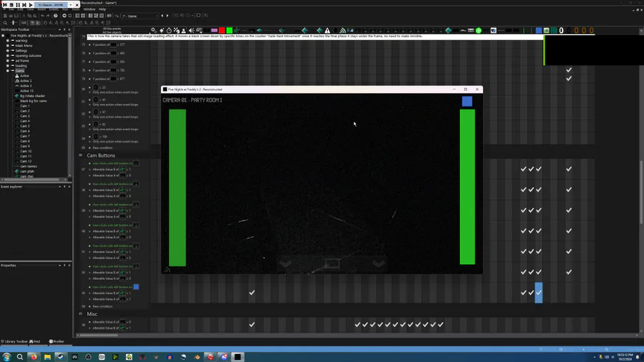Click the Pause button in recorder bar
Viewport: 644px width, 362px height.
(x=18, y=4)
